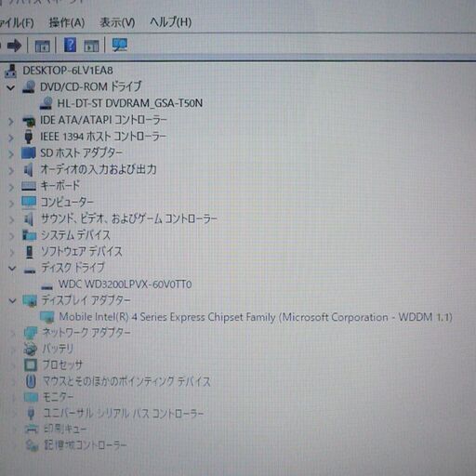Expand the ソフトウェア デバイス node
Screen dimensions: 476x476
pos(12,253)
